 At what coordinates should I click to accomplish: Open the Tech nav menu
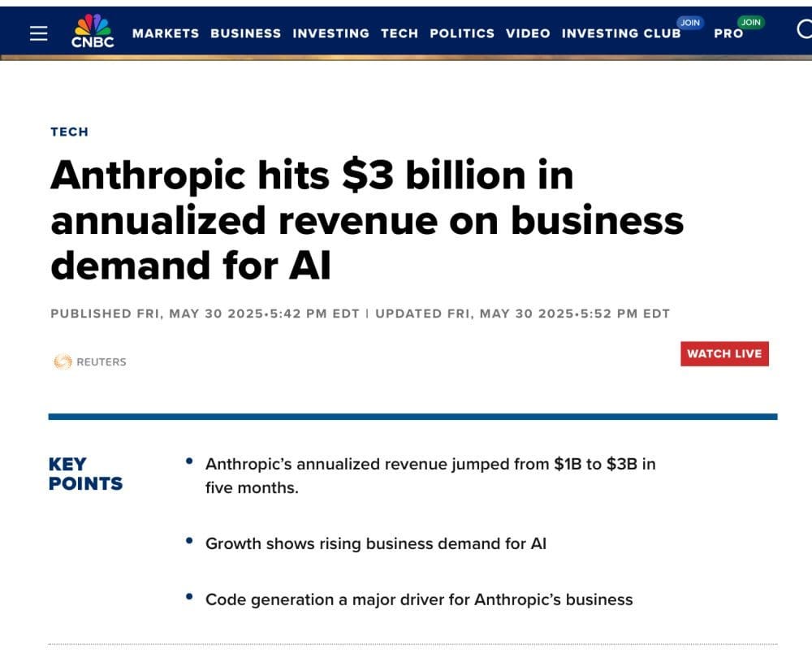400,33
